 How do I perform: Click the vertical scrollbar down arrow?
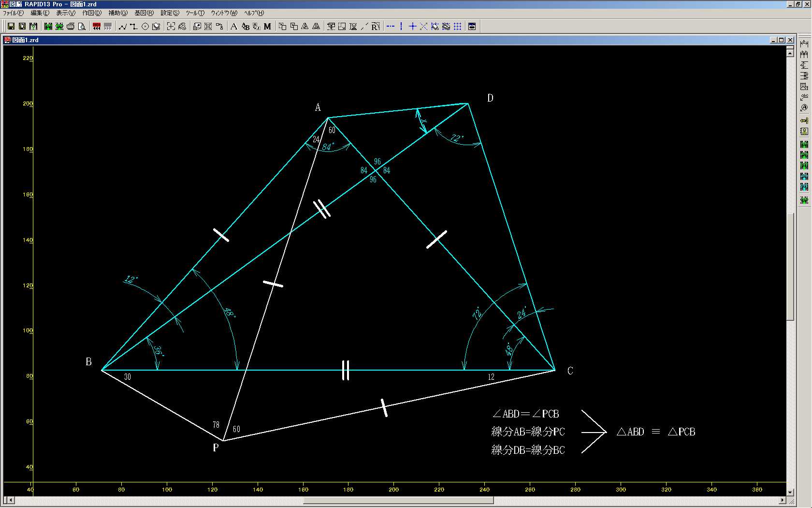pos(790,492)
